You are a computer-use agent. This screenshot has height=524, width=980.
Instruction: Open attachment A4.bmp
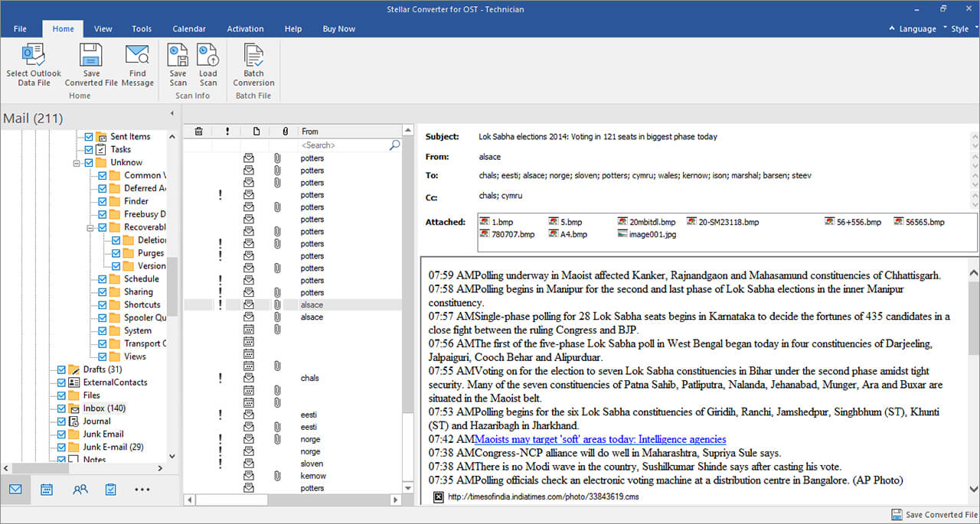coord(567,234)
